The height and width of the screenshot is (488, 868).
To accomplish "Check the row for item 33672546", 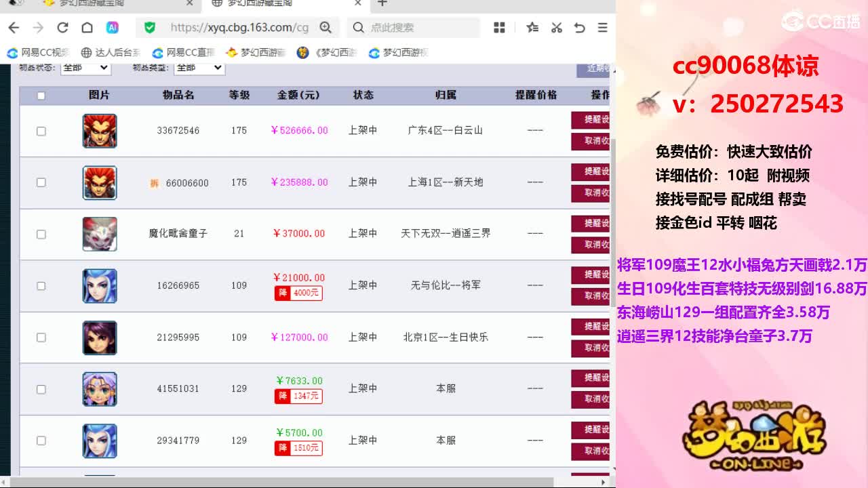I will [41, 131].
